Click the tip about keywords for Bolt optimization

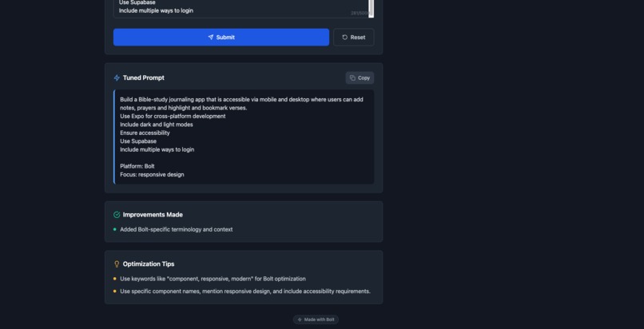(x=213, y=279)
